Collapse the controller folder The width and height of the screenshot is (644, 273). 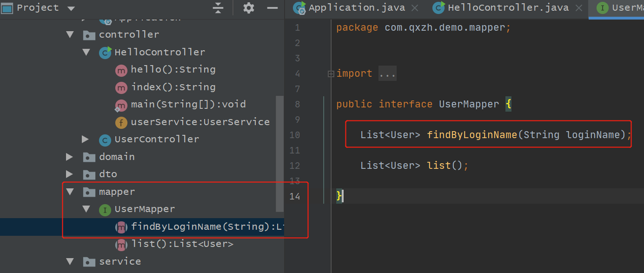click(x=70, y=34)
